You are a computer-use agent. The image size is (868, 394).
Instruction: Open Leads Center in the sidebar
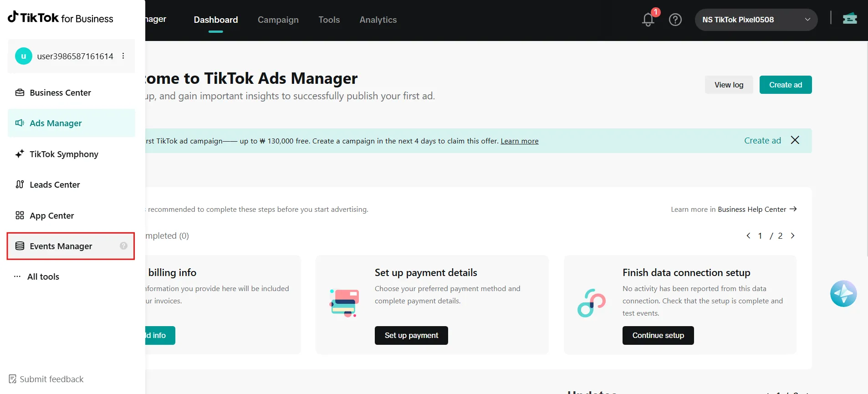click(71, 184)
